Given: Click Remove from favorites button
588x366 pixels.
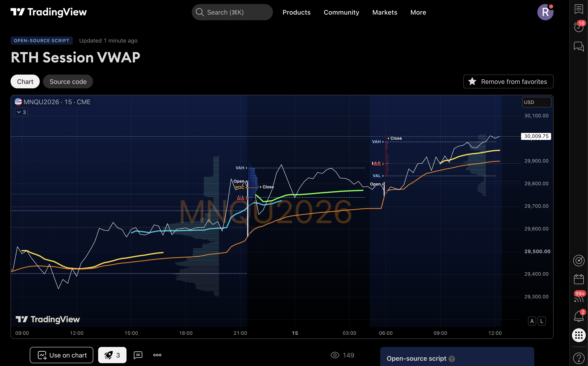Looking at the screenshot, I should (508, 82).
